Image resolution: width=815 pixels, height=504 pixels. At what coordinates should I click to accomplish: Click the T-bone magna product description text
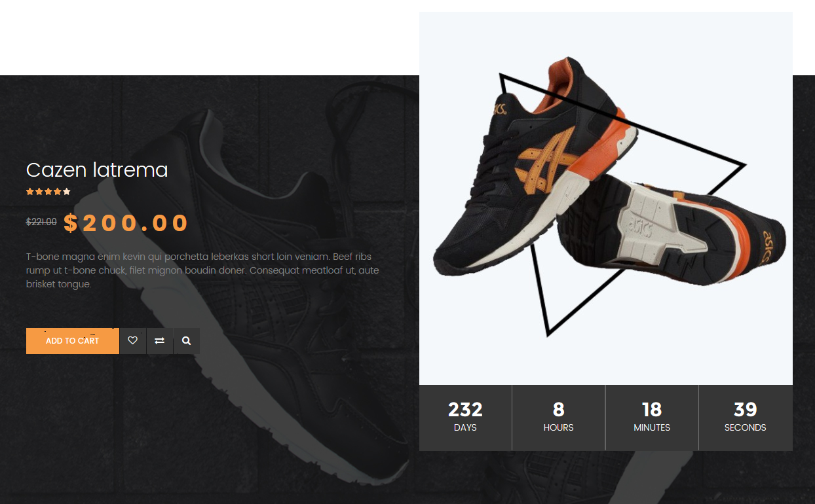pos(202,270)
